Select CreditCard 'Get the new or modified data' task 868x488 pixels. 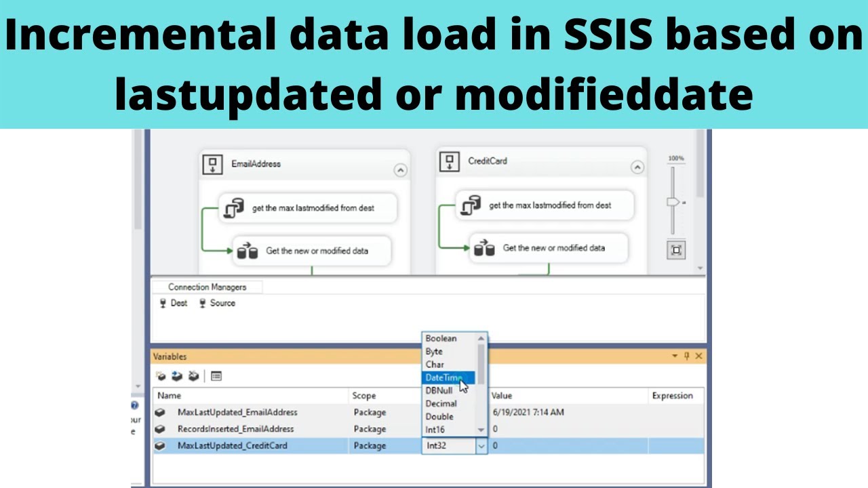549,248
